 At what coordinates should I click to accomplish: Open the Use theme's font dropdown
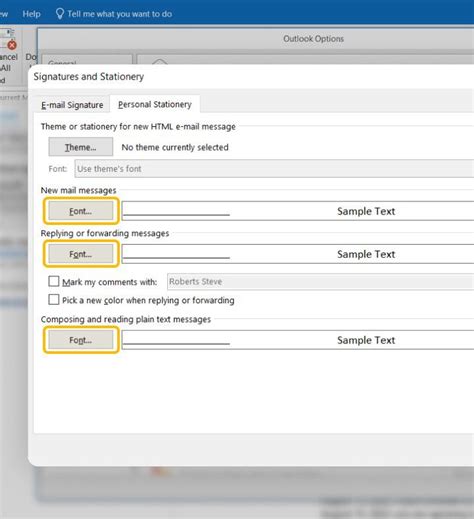[x=274, y=169]
